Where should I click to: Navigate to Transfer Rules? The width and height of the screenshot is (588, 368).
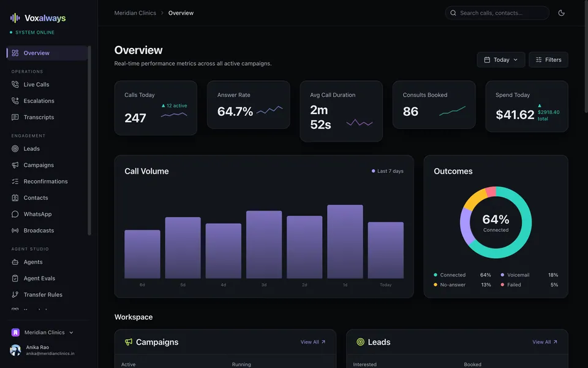[x=47, y=294]
